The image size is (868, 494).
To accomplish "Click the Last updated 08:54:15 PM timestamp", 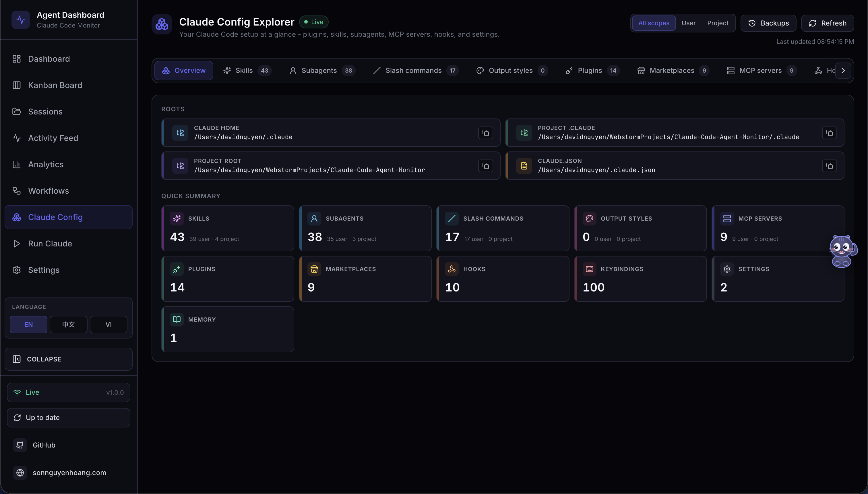I will tap(815, 42).
